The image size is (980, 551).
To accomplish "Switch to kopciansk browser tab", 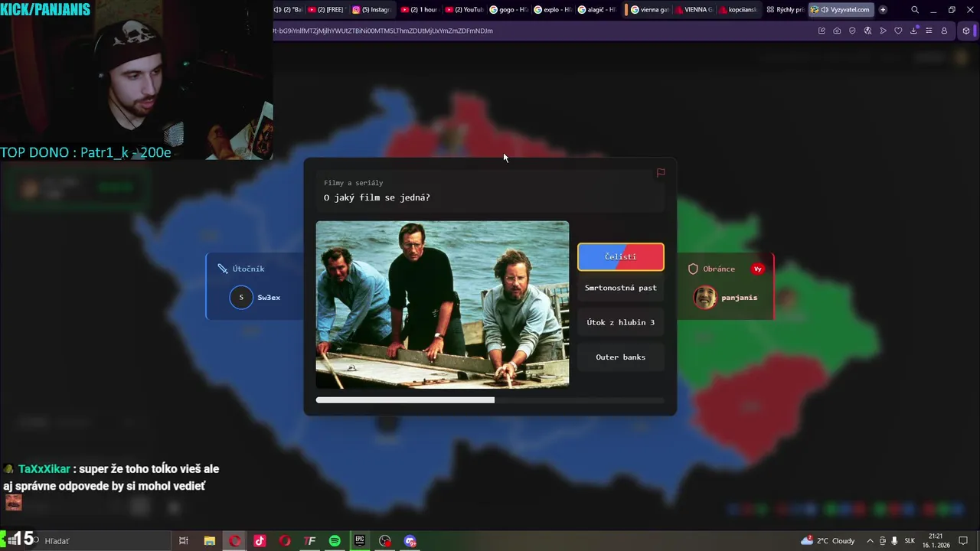I will click(740, 10).
